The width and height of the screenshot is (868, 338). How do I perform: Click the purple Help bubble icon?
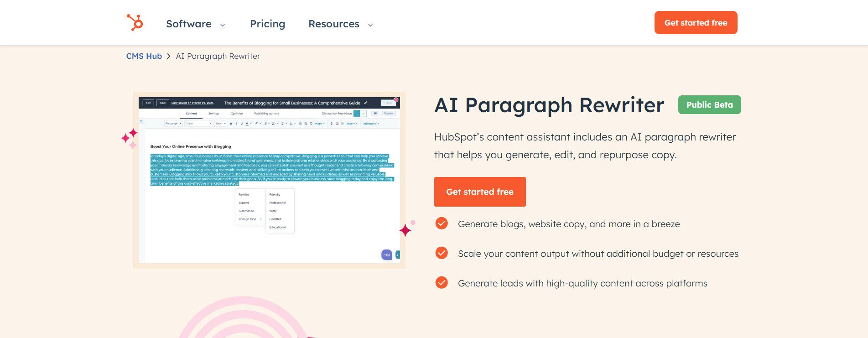click(386, 255)
